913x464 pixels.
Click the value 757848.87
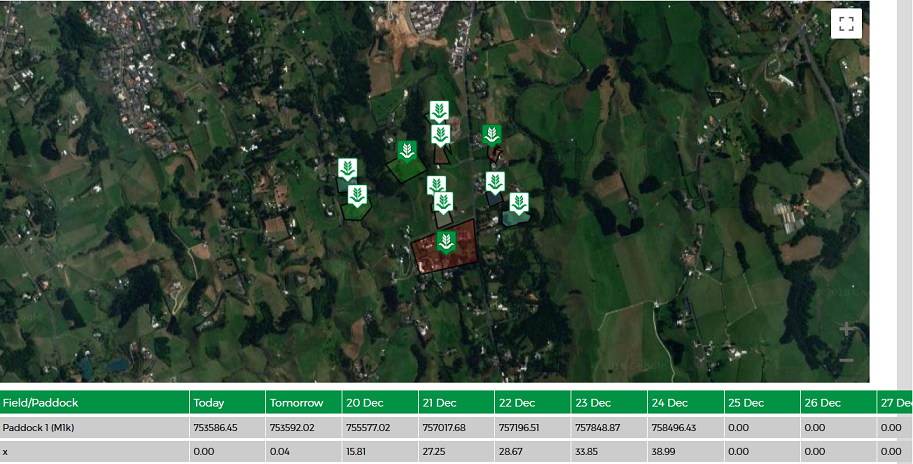point(597,428)
